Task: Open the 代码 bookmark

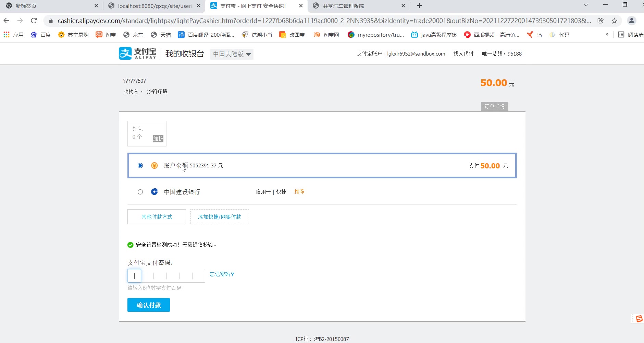Action: [559, 35]
